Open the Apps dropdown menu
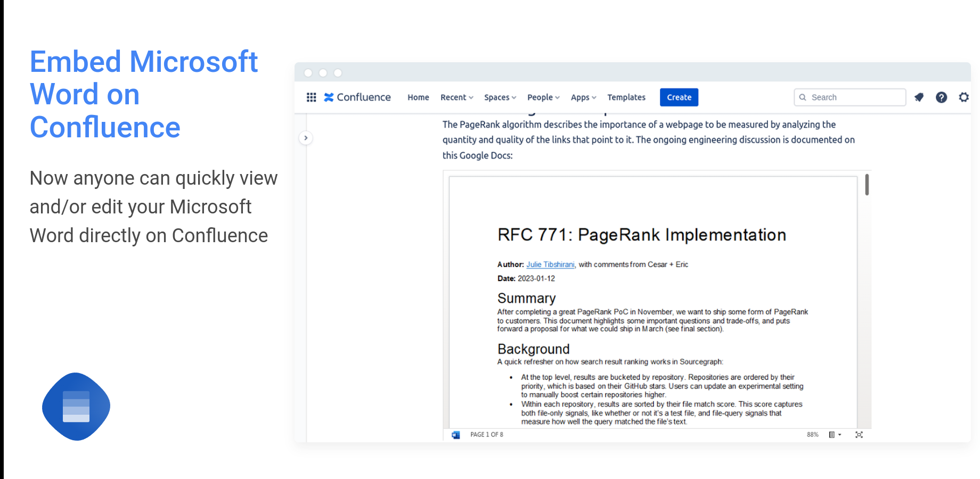 pyautogui.click(x=584, y=97)
